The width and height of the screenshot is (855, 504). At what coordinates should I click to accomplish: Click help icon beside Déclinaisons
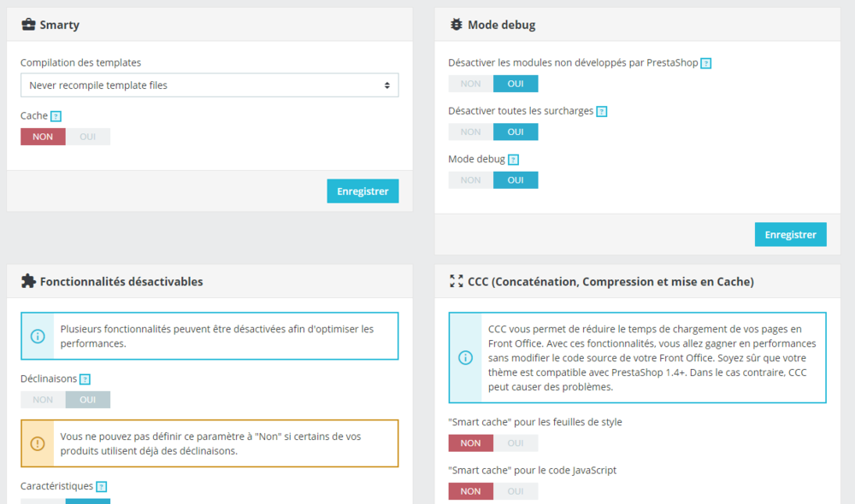(x=85, y=379)
